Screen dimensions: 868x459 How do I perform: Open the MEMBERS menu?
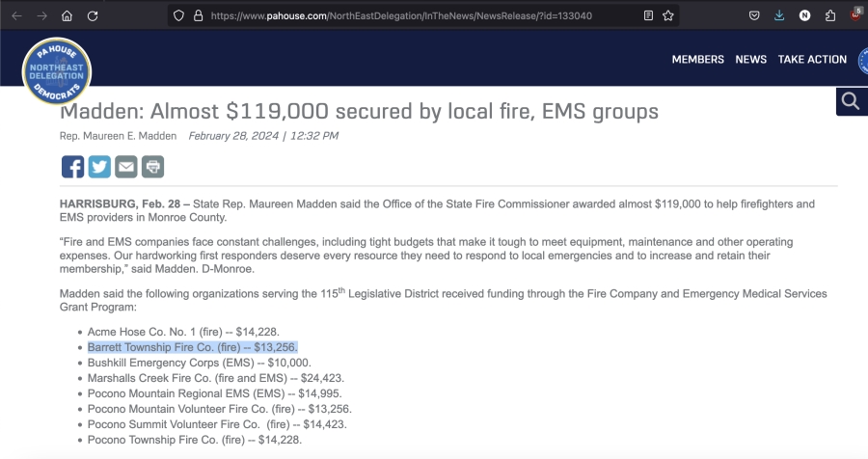coord(697,59)
